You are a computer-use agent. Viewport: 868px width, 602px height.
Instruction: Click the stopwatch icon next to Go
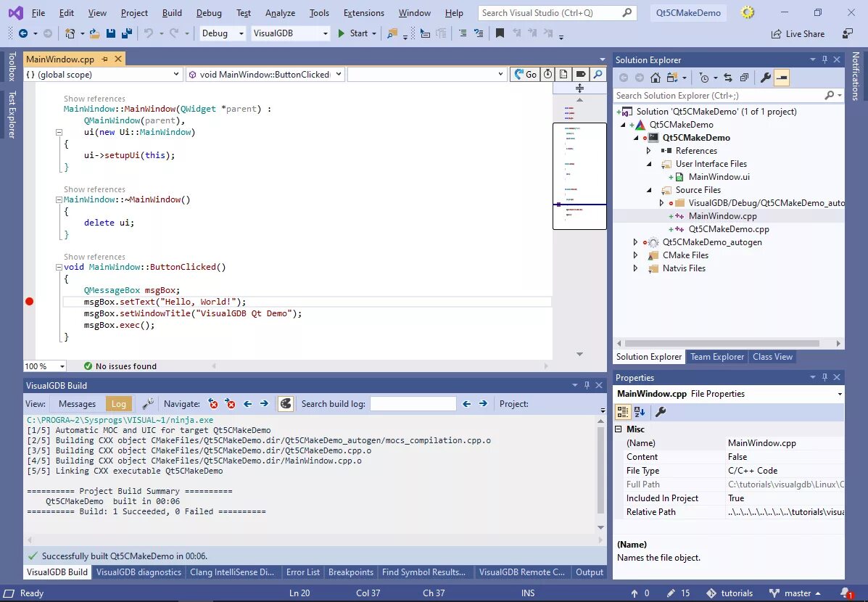pyautogui.click(x=547, y=74)
